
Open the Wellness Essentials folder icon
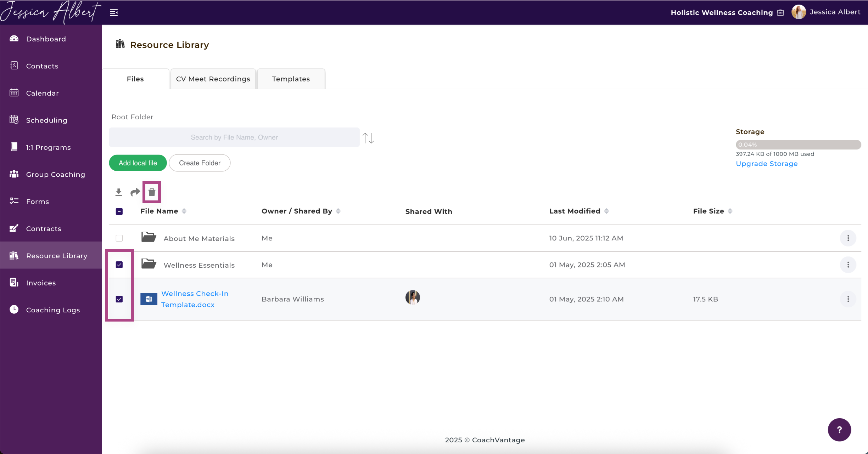tap(149, 263)
